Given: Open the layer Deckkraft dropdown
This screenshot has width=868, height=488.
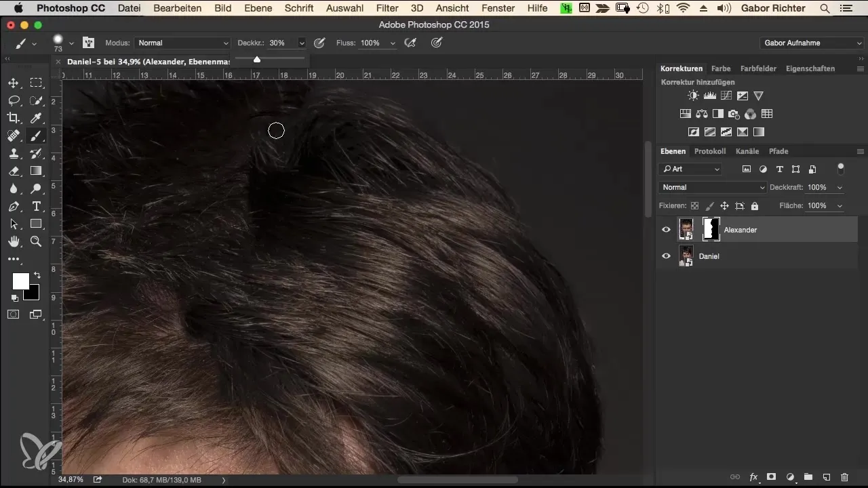Looking at the screenshot, I should (x=840, y=187).
